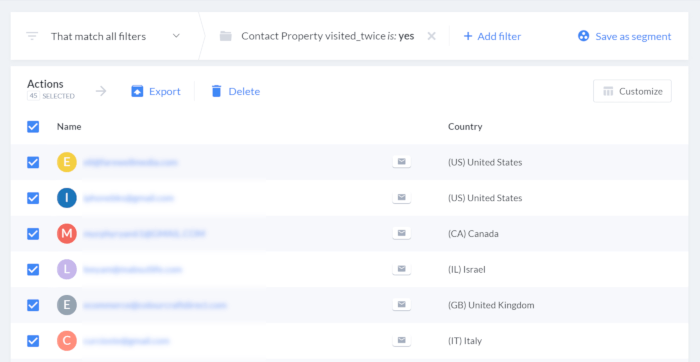Remove the visited_twice filter with X
The height and width of the screenshot is (362, 700).
[431, 36]
